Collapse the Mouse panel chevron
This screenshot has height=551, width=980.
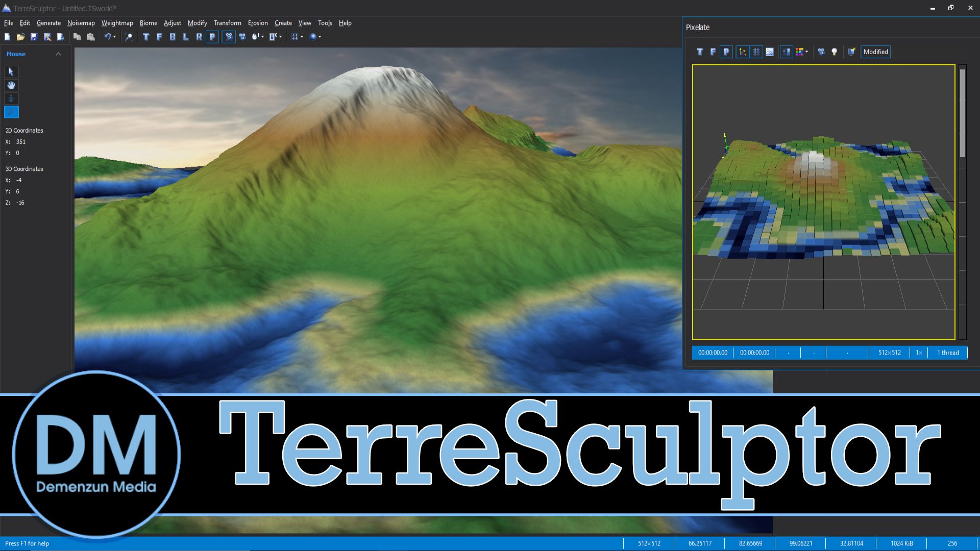coord(58,54)
